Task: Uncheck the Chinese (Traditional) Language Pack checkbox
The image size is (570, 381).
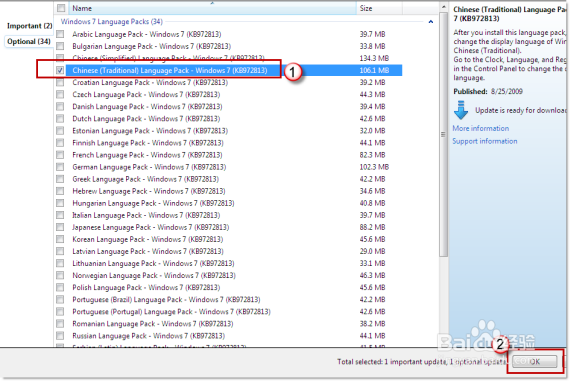Action: click(x=60, y=70)
